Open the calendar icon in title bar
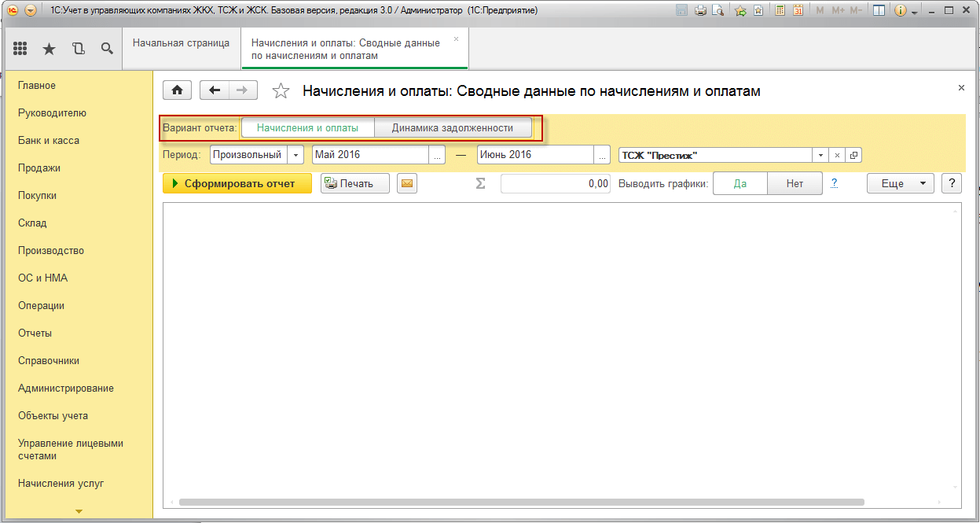This screenshot has width=980, height=523. (798, 10)
